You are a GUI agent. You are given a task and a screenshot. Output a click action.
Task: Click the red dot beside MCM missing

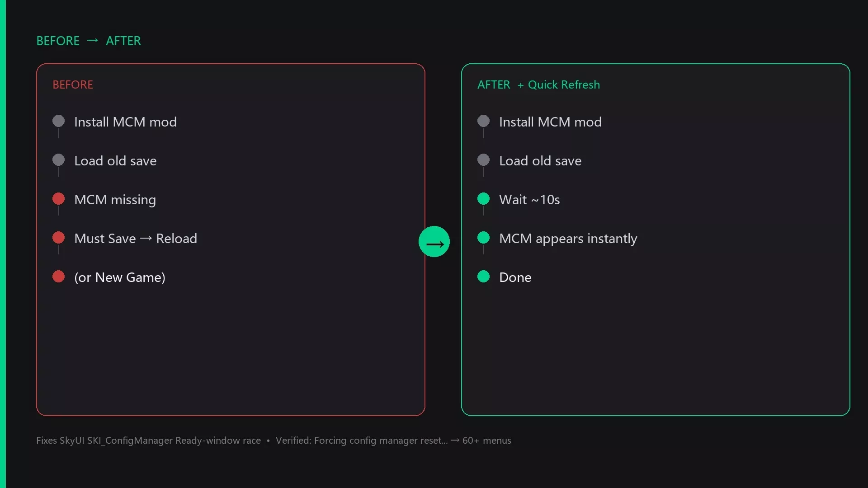click(x=58, y=199)
